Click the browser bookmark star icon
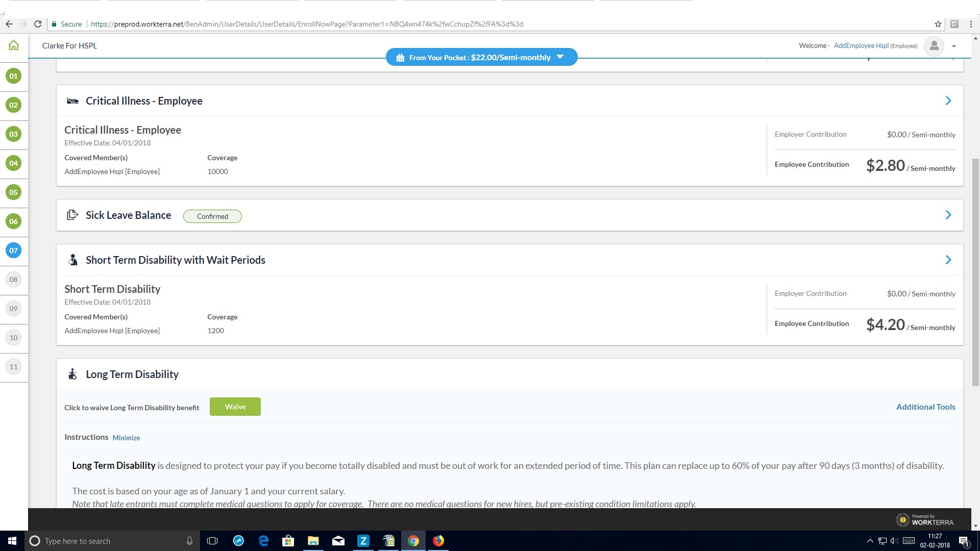This screenshot has height=551, width=980. click(938, 24)
